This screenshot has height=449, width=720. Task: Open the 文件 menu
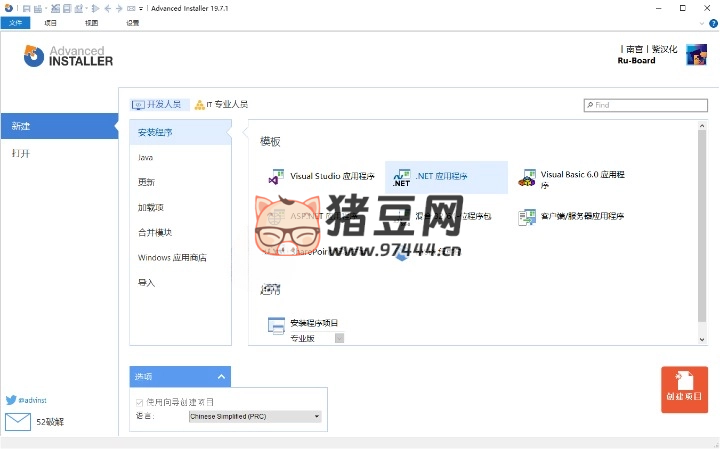tap(15, 22)
